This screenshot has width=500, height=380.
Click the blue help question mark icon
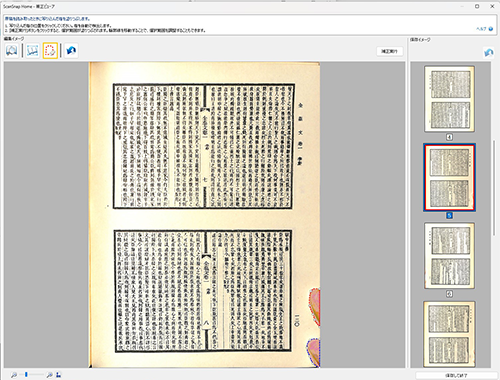click(491, 29)
